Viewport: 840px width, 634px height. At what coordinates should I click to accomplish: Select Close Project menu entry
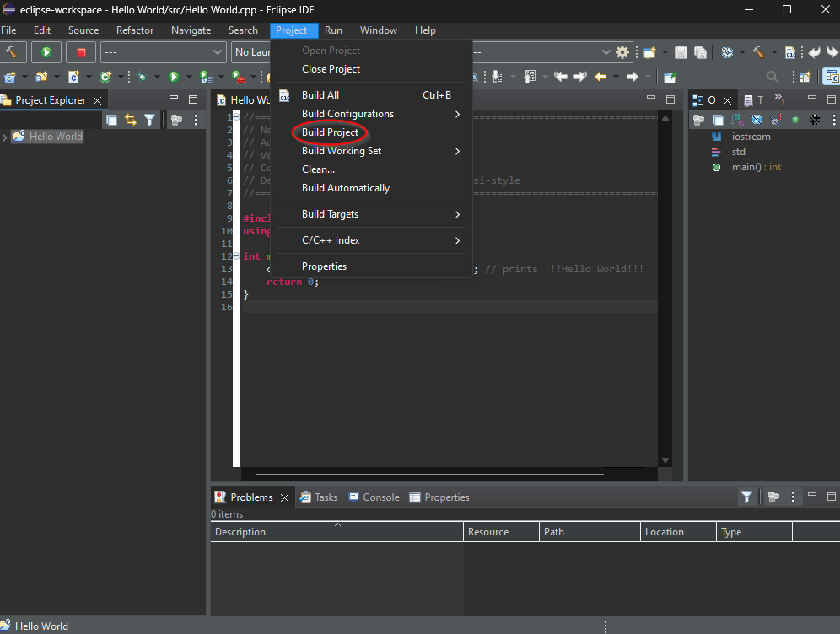tap(371, 69)
